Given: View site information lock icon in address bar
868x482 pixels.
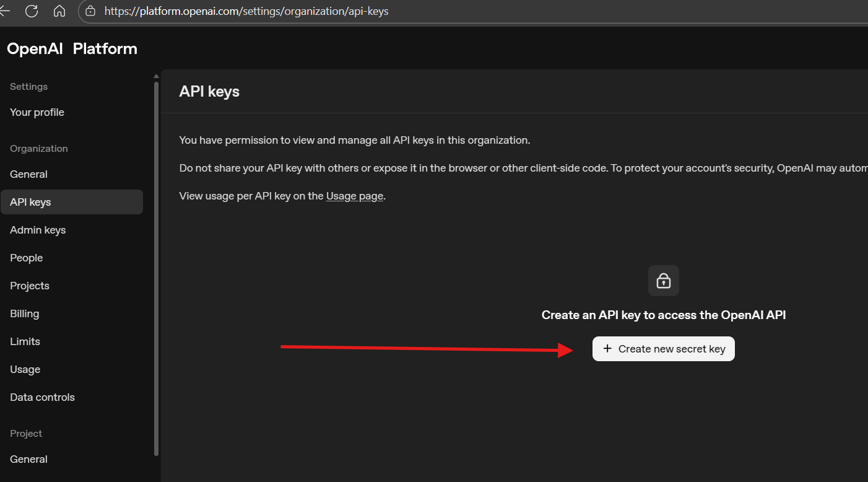Looking at the screenshot, I should pos(90,11).
